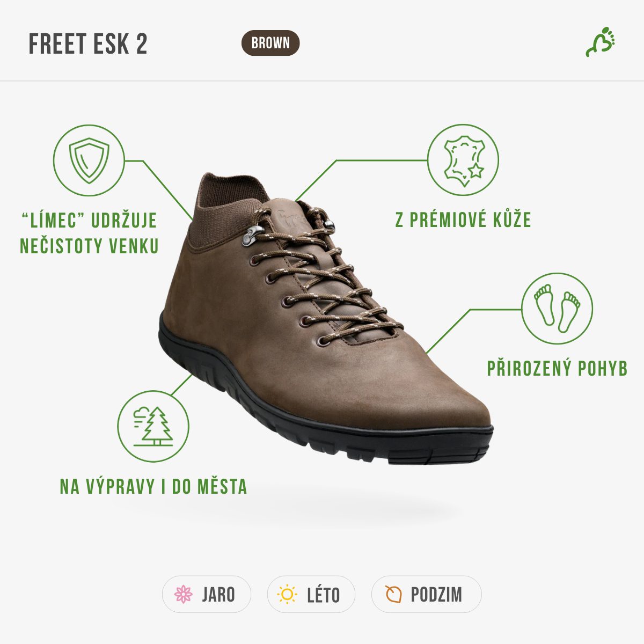This screenshot has height=644, width=644.
Task: Click the shield icon in circle
Action: (x=89, y=160)
